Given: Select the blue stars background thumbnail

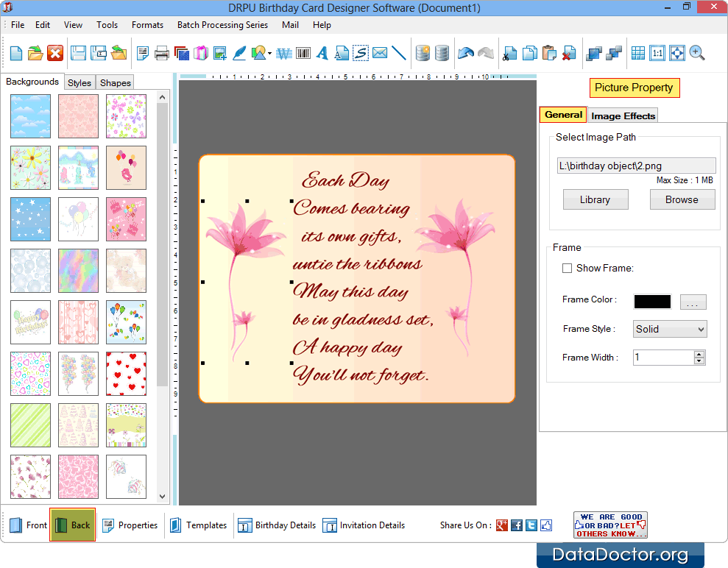Looking at the screenshot, I should click(x=31, y=219).
